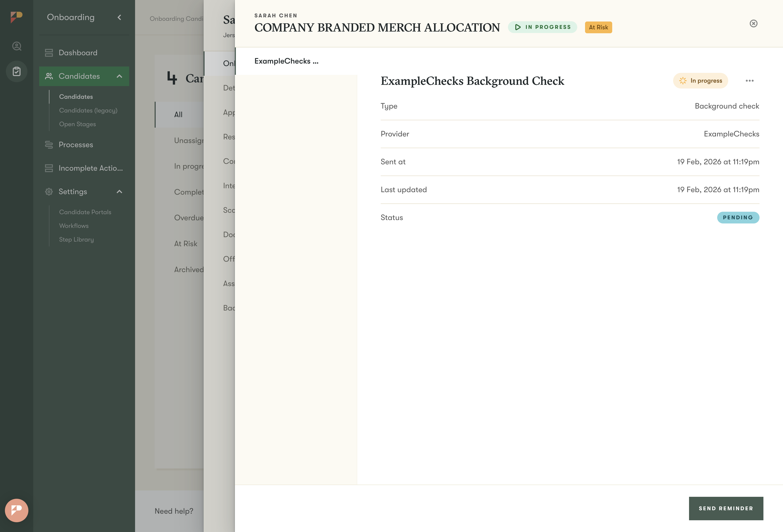Collapse the Onboarding sidebar

click(119, 18)
